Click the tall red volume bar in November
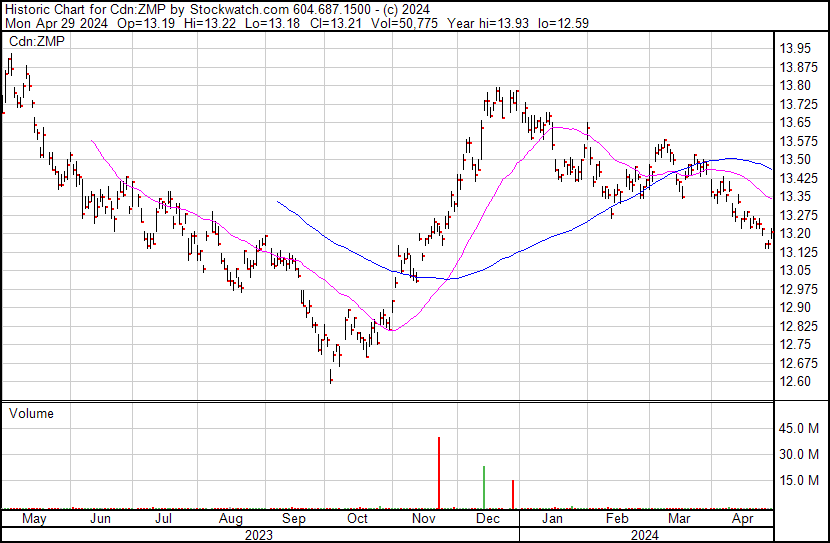Viewport: 830px width, 543px height. click(439, 473)
